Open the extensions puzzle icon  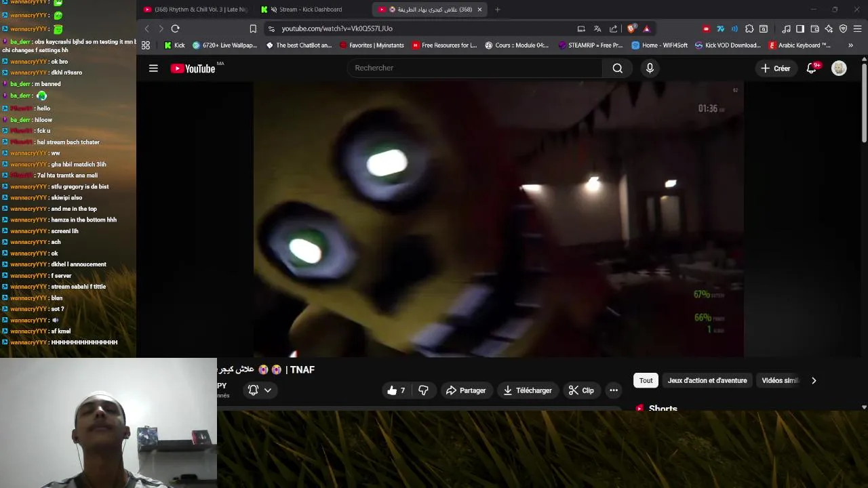(x=749, y=28)
